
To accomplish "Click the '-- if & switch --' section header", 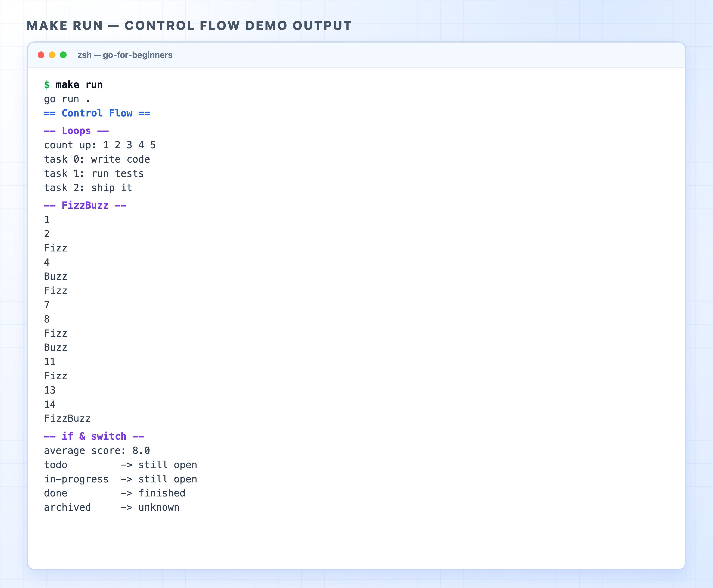I will pyautogui.click(x=94, y=436).
